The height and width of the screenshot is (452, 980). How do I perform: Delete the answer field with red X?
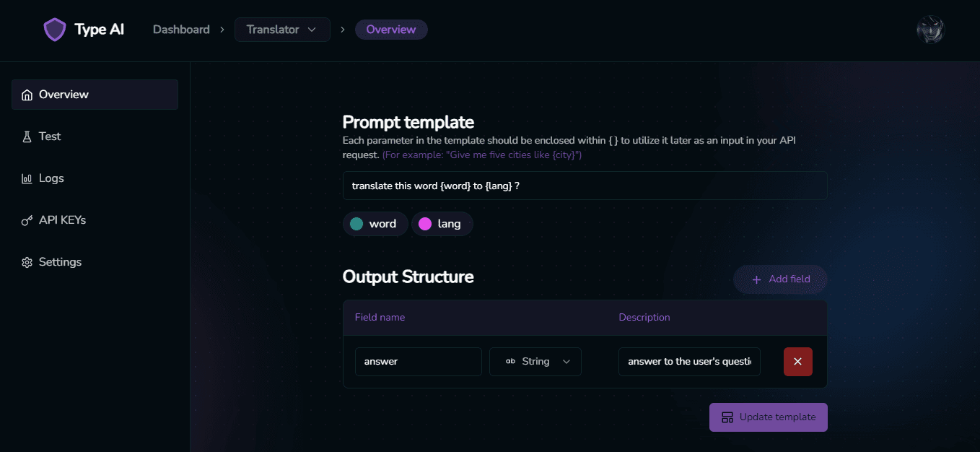(798, 362)
